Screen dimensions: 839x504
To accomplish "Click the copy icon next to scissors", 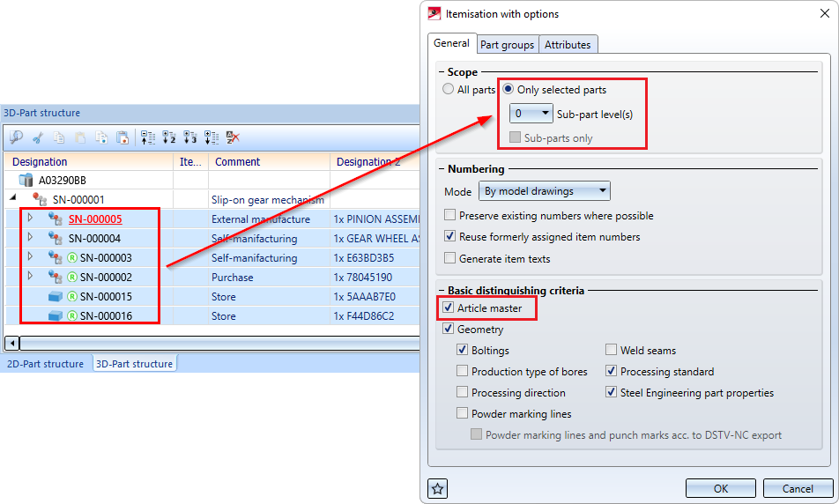I will (59, 138).
